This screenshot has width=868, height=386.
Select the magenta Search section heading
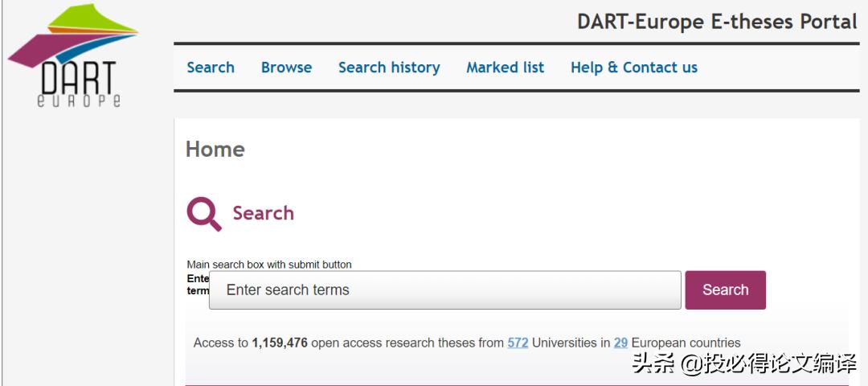[x=263, y=213]
